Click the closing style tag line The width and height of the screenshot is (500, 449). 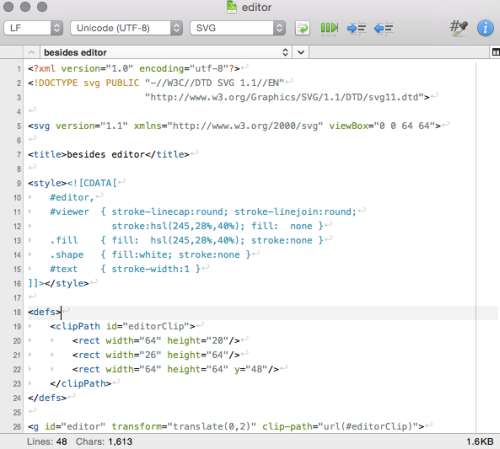[58, 283]
